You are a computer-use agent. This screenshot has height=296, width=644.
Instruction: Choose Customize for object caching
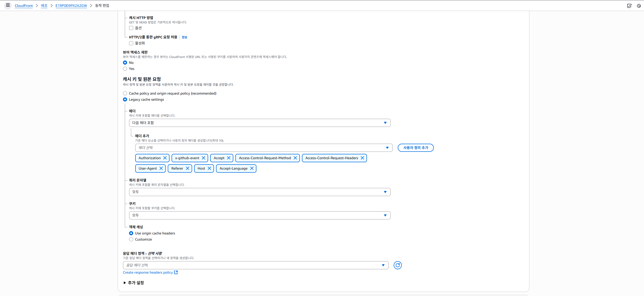131,239
